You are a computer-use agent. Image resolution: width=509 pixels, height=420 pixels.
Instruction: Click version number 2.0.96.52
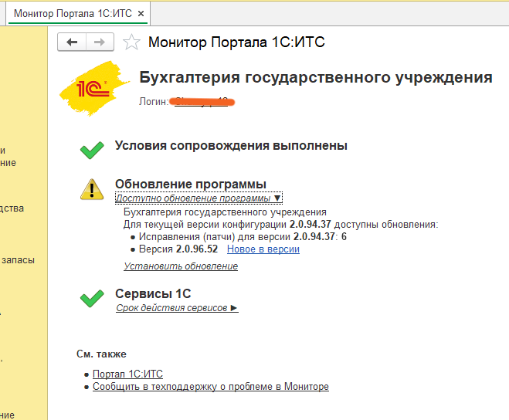(197, 249)
